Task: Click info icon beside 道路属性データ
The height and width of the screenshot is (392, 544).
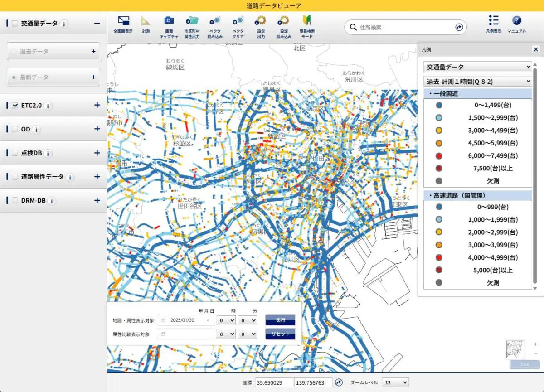Action: (70, 177)
